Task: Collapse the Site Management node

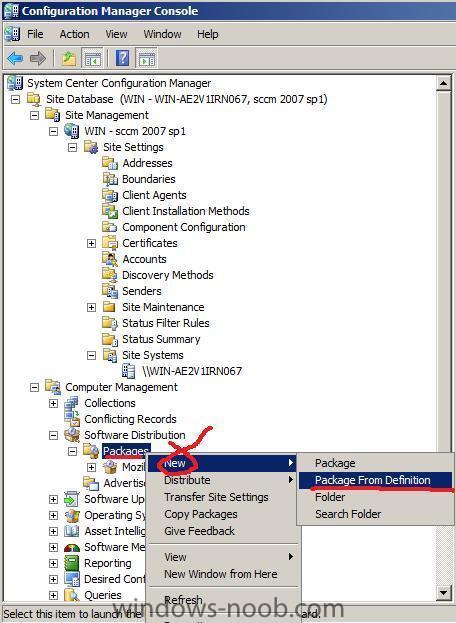Action: [35, 115]
